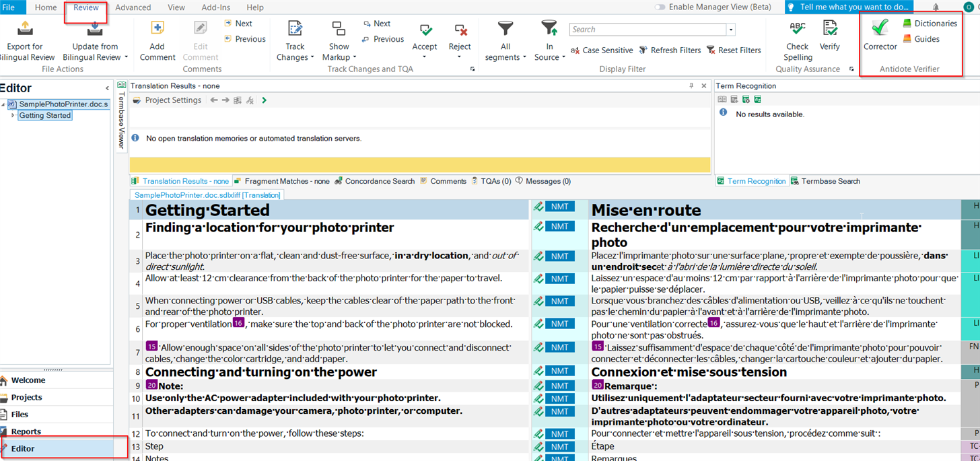Pin the Translation Results panel
This screenshot has width=980, height=461.
coord(691,86)
